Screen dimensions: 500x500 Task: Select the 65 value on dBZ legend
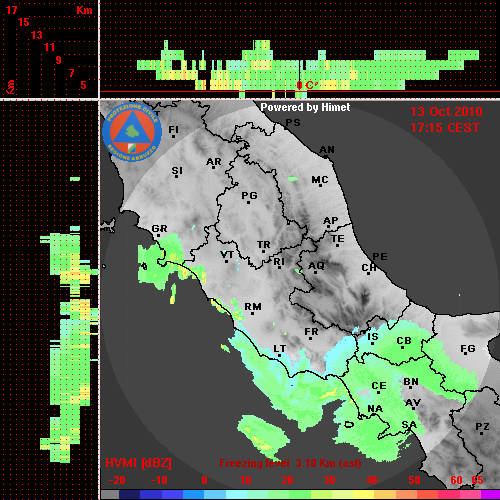[477, 480]
